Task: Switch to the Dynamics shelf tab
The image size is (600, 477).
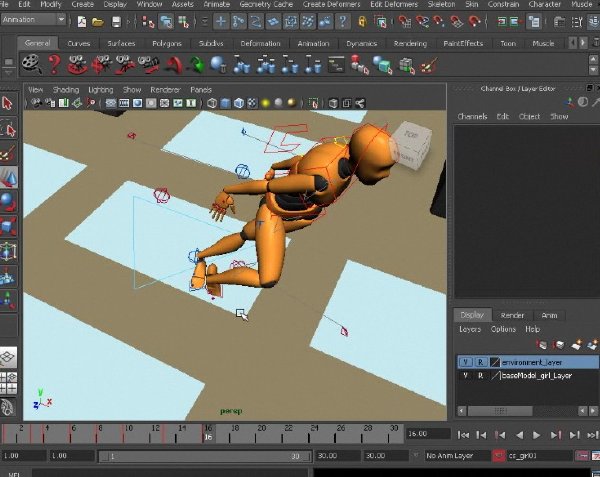Action: point(362,43)
